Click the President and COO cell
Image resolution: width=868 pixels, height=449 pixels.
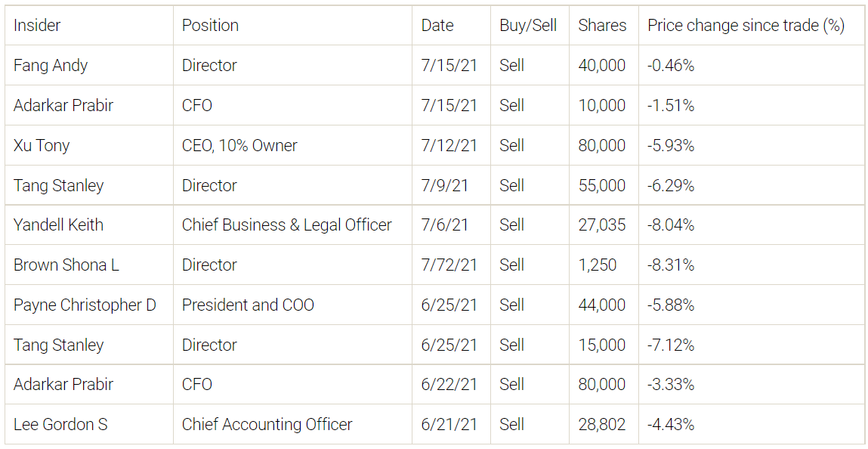click(x=248, y=305)
